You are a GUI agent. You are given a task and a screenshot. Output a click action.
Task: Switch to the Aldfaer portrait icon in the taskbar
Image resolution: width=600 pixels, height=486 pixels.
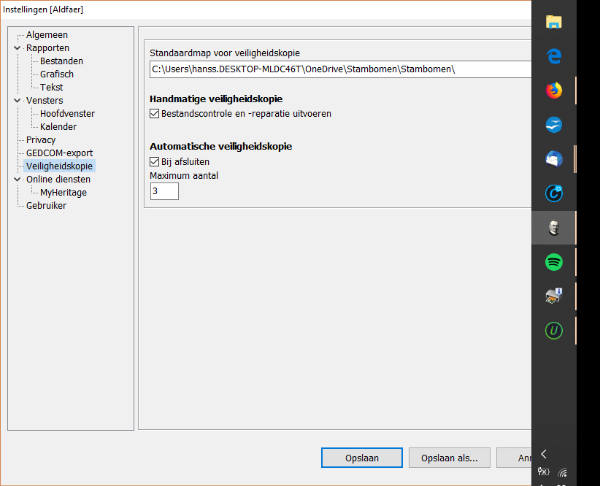tap(554, 228)
